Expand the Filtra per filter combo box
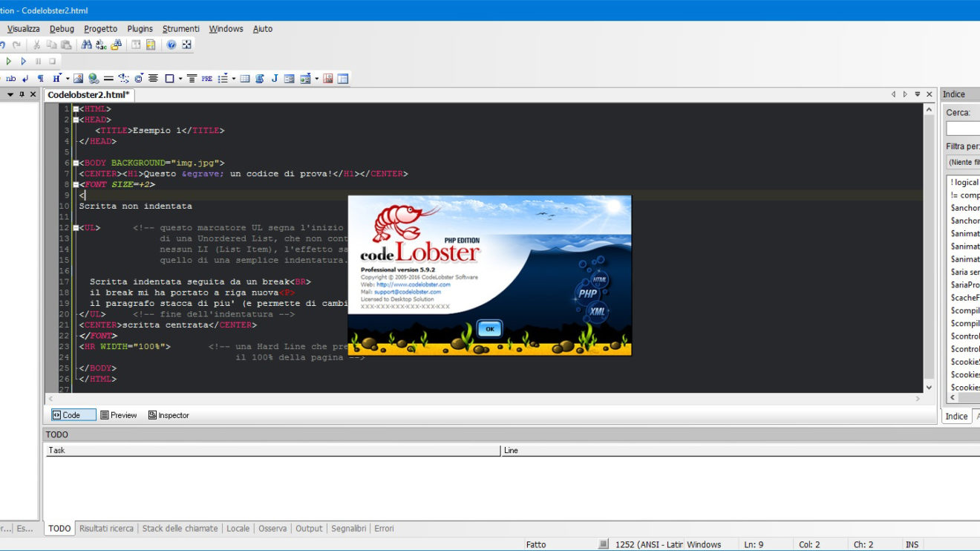Screen dimensions: 980x551 point(962,162)
